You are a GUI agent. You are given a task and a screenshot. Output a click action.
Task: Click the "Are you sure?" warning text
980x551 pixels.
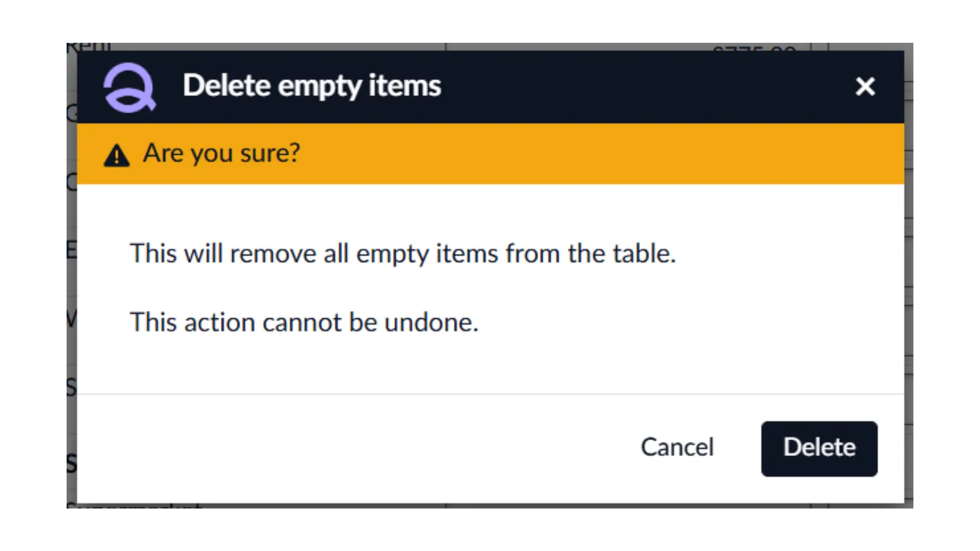[221, 153]
